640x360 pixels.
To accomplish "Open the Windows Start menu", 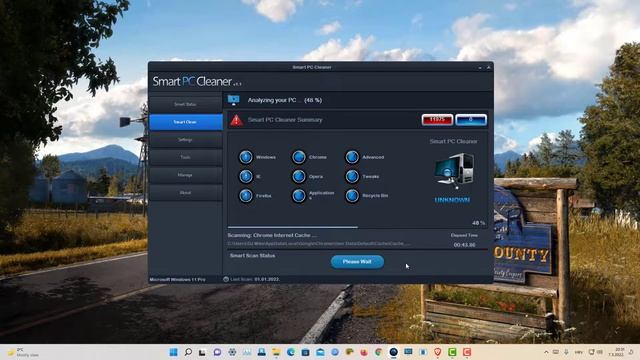I will pyautogui.click(x=173, y=352).
